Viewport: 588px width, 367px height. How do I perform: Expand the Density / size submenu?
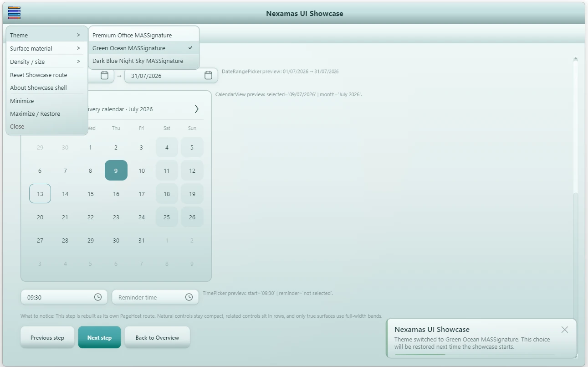coord(46,62)
